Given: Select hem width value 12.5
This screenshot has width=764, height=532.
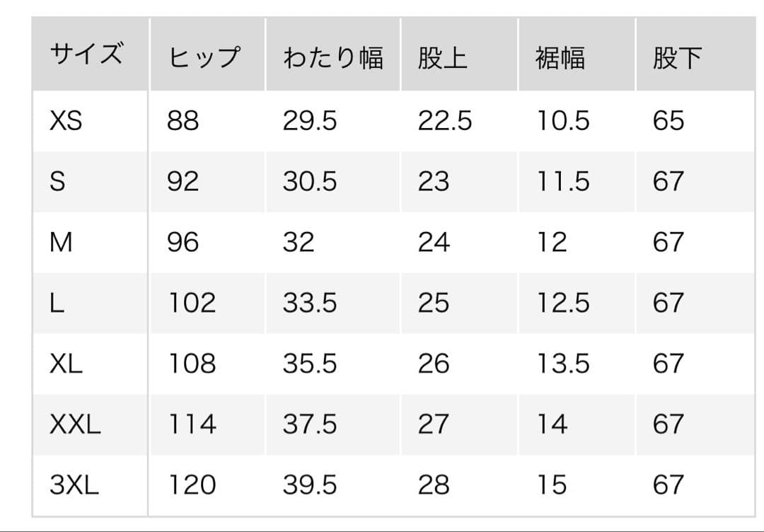Looking at the screenshot, I should (563, 303).
